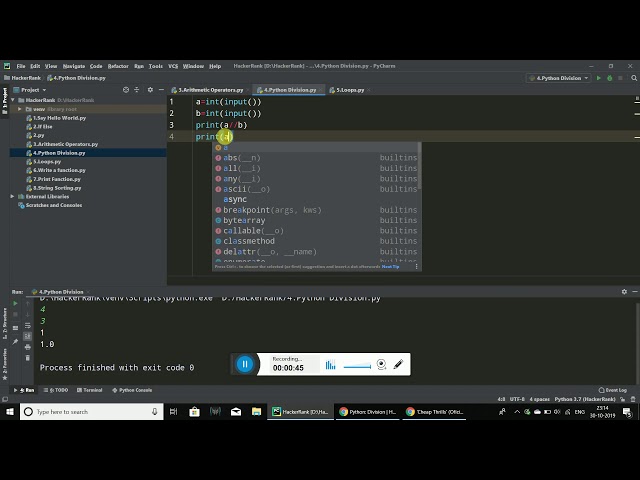Open the Terminal tool window

point(89,390)
